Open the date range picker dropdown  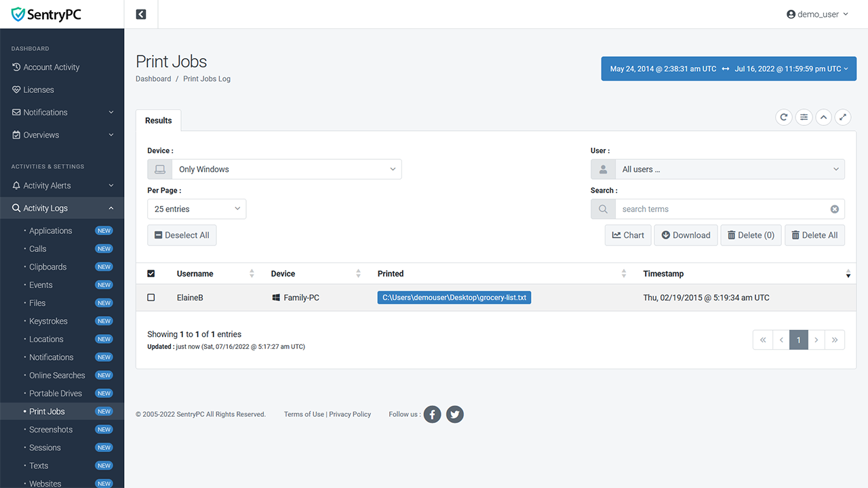coord(729,68)
